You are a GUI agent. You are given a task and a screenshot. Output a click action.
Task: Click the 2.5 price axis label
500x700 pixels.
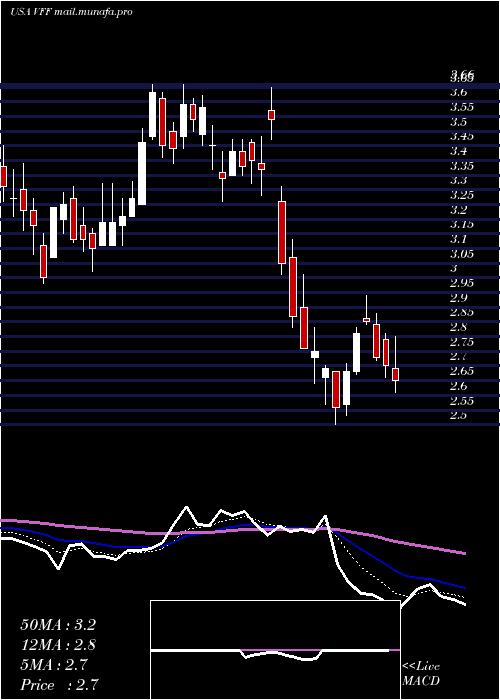[x=458, y=416]
